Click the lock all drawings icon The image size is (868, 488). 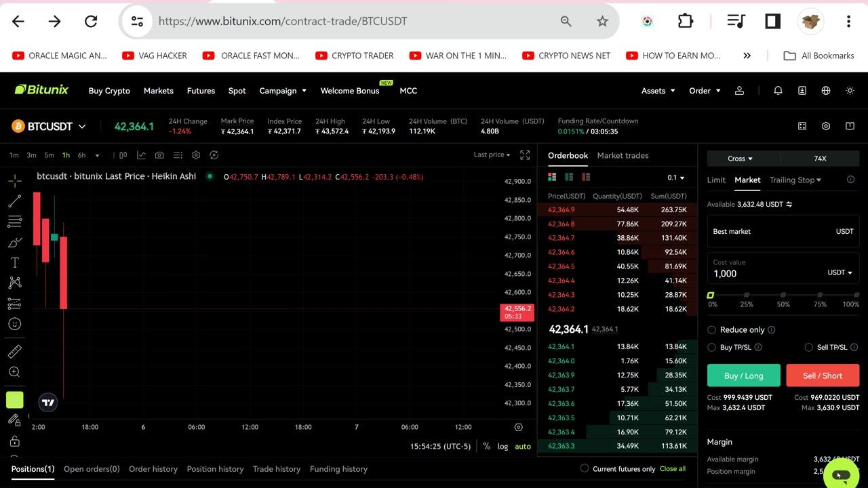14,441
